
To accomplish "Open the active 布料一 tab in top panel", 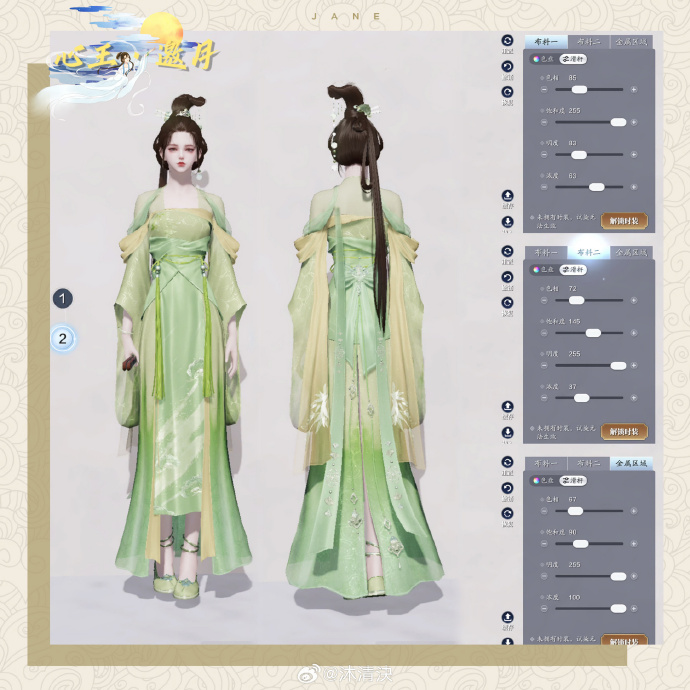I will pyautogui.click(x=546, y=42).
